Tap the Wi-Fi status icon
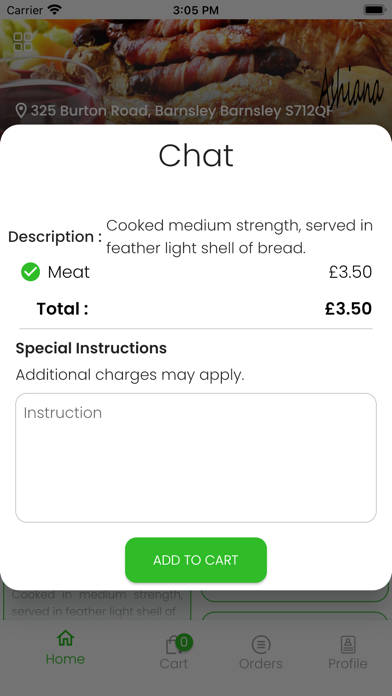This screenshot has width=392, height=696. [55, 9]
